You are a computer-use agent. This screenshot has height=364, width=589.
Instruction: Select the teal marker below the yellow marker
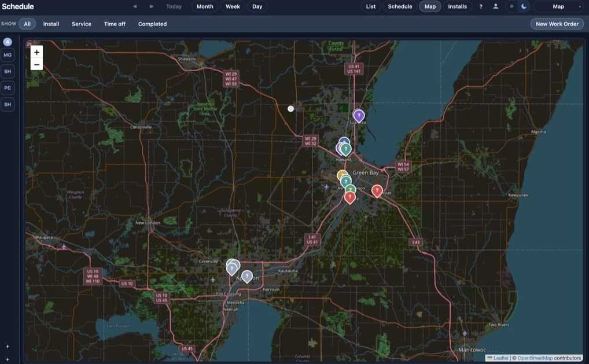[345, 182]
